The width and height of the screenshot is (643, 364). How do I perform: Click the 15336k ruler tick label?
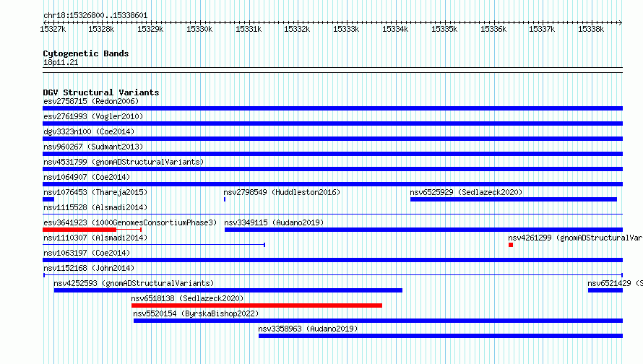coord(493,29)
